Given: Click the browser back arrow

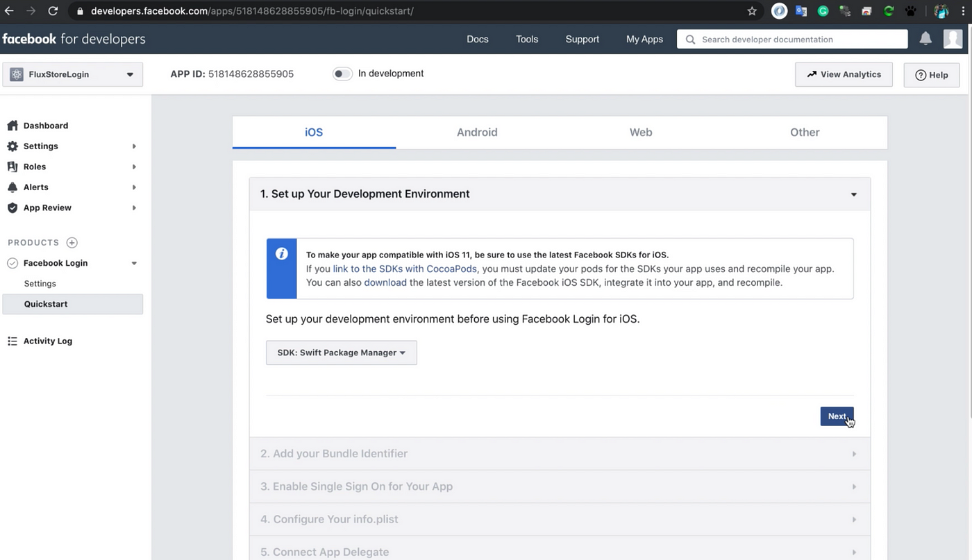Looking at the screenshot, I should click(9, 11).
